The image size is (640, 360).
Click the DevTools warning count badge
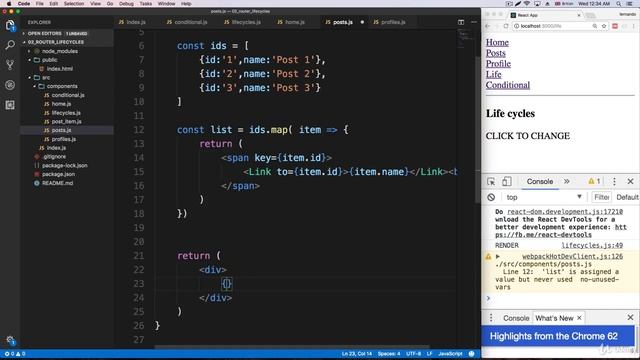coord(594,181)
